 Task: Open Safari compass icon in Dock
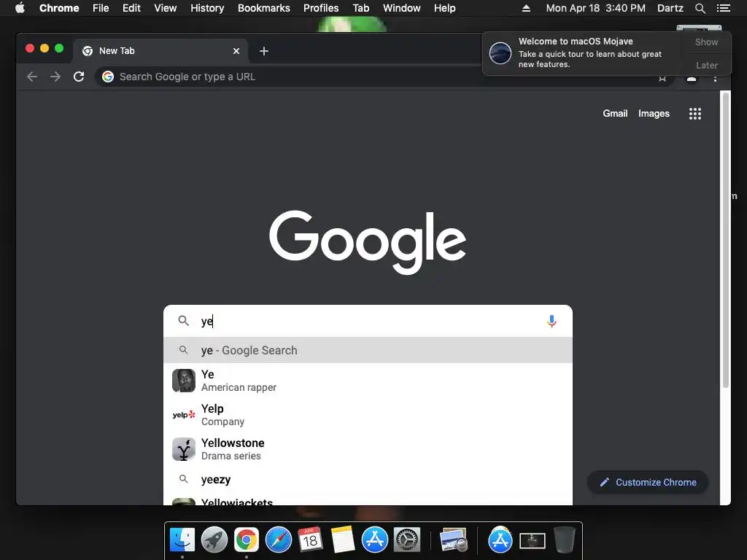click(x=278, y=540)
